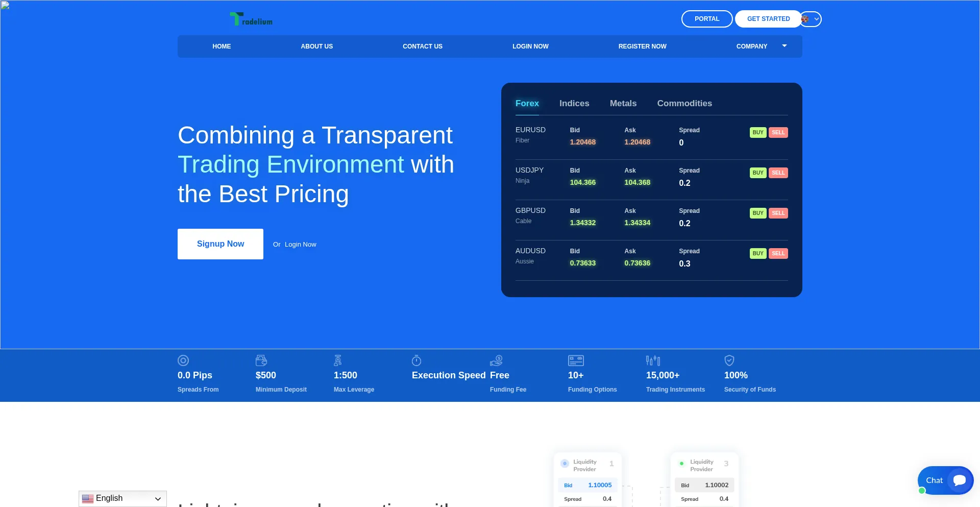Click the card icon above 10+
980x507 pixels.
(576, 360)
